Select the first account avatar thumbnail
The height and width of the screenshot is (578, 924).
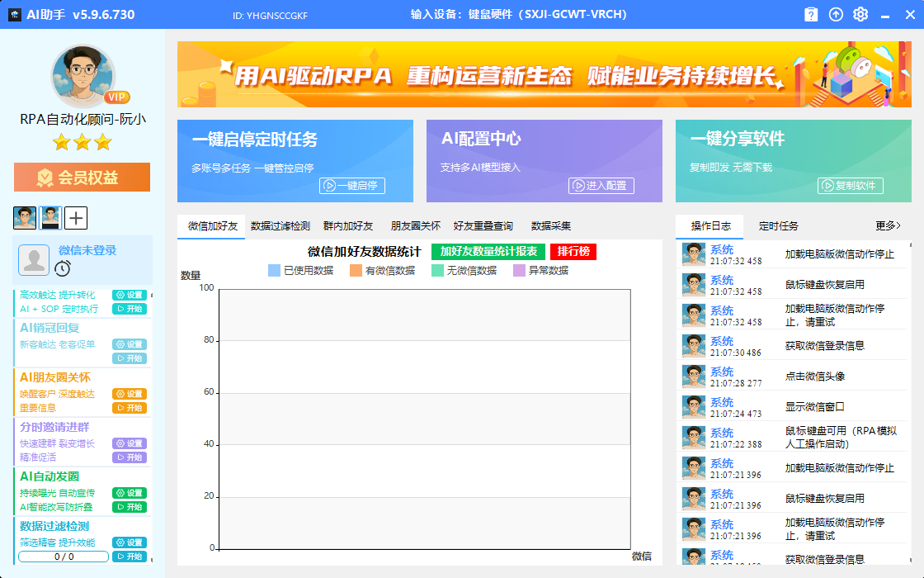pos(25,218)
